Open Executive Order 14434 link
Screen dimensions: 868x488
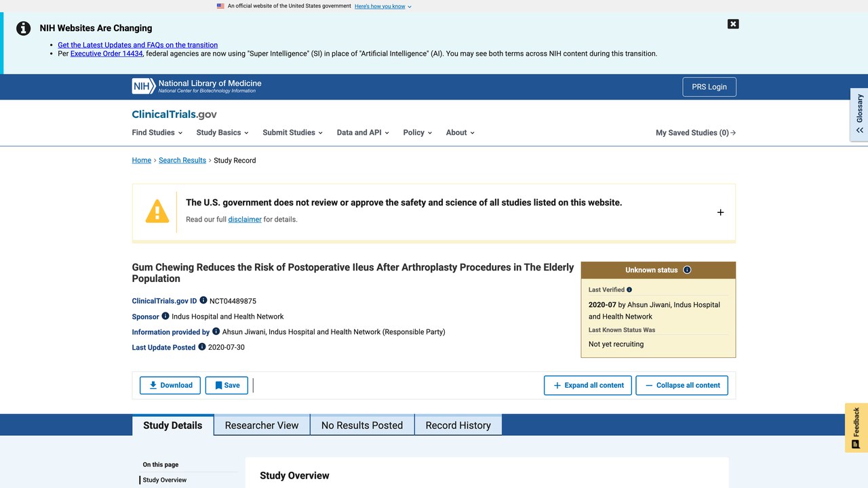click(106, 54)
